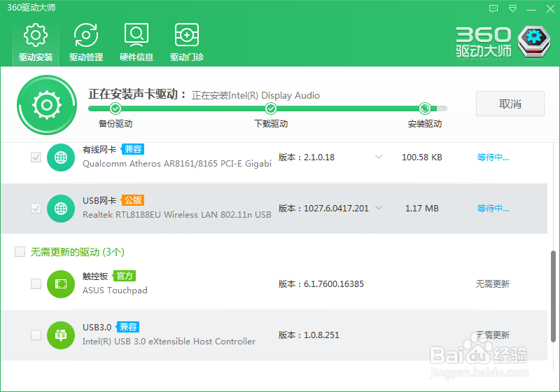Switch to the 驱动管理 tab
The height and width of the screenshot is (392, 560).
pos(86,43)
